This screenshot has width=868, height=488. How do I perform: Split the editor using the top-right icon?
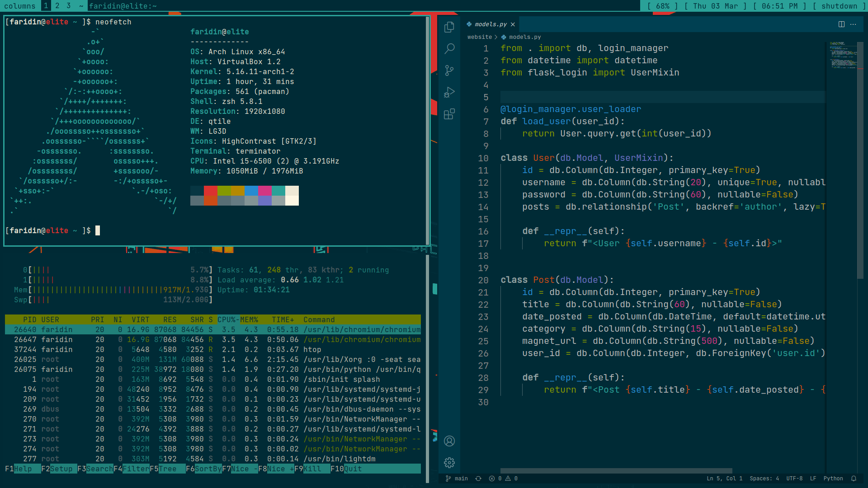pos(841,24)
